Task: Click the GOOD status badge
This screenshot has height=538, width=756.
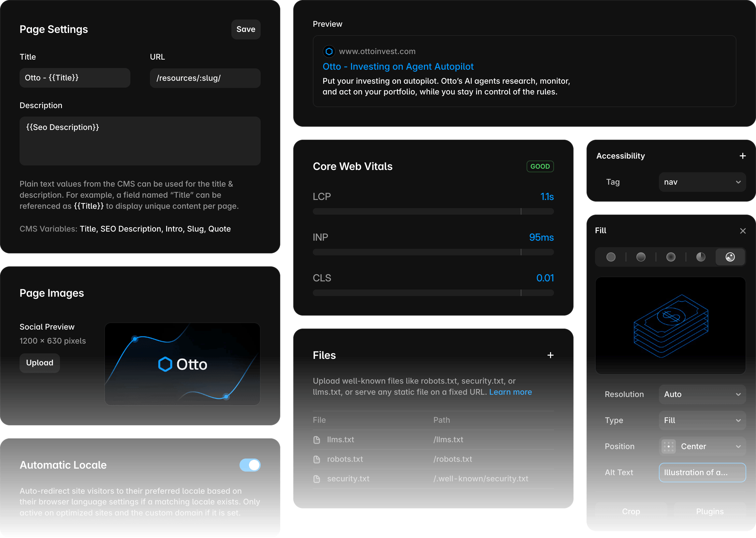Action: [540, 166]
